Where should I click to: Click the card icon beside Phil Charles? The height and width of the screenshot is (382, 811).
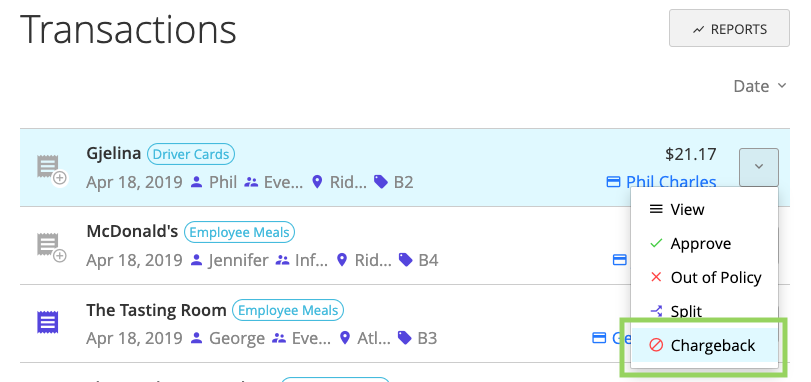pos(613,182)
